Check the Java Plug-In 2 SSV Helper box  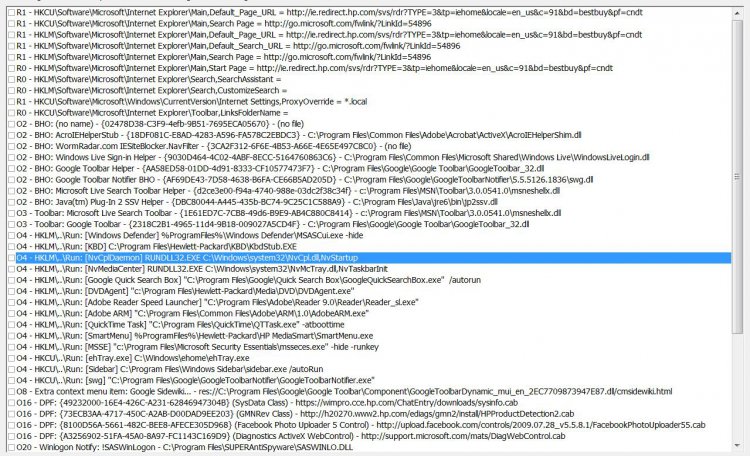11,202
